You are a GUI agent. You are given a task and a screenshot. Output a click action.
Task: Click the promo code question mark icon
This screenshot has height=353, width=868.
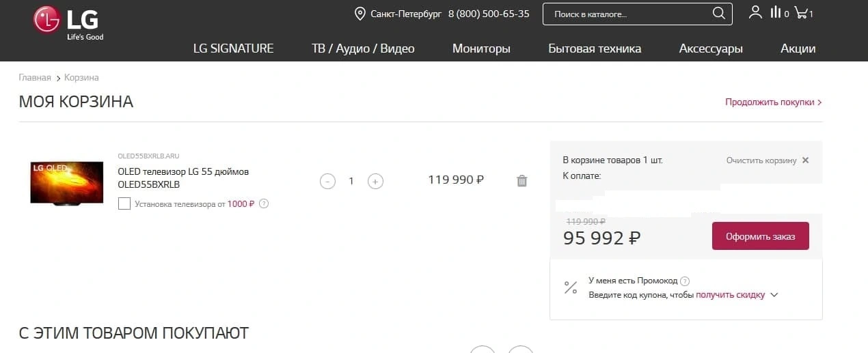coord(685,281)
